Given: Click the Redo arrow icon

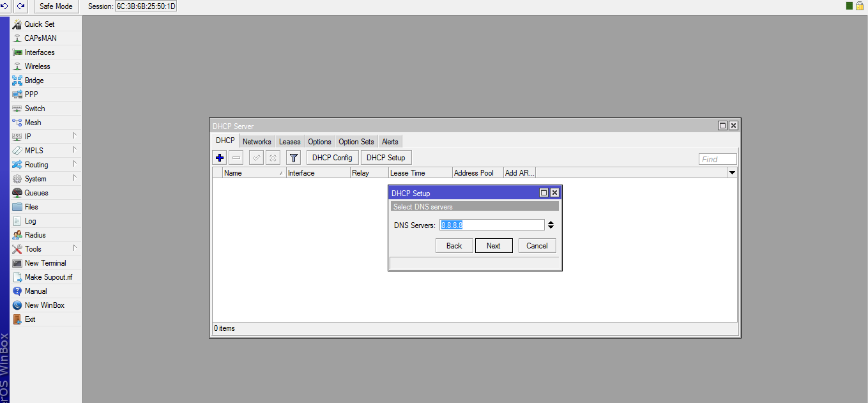Looking at the screenshot, I should 21,6.
